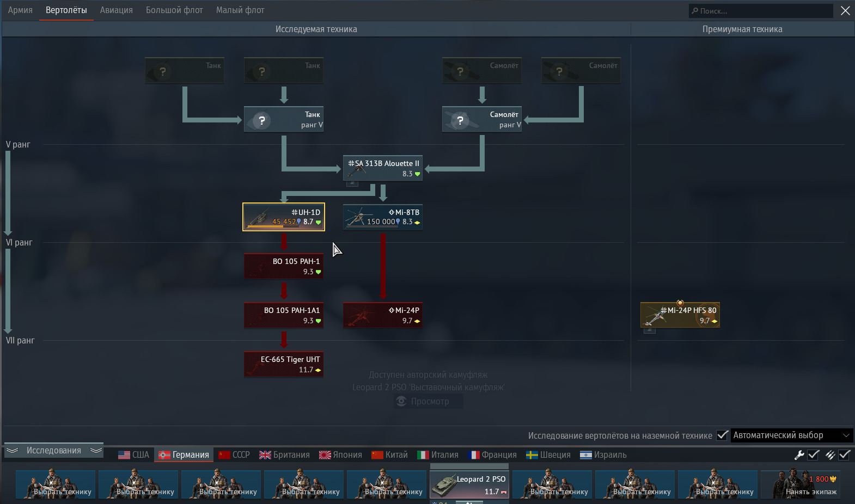Switch to the Япония flag icon

click(325, 455)
